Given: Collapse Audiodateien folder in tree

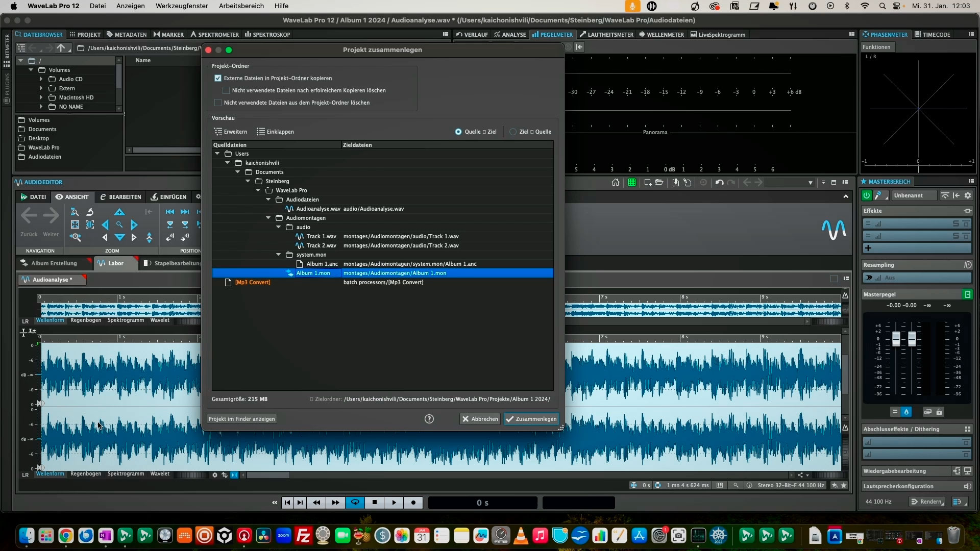Looking at the screenshot, I should click(x=268, y=199).
